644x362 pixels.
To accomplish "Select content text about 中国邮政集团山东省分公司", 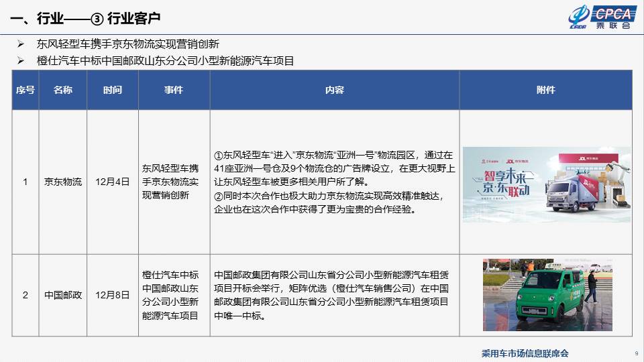I will click(331, 295).
